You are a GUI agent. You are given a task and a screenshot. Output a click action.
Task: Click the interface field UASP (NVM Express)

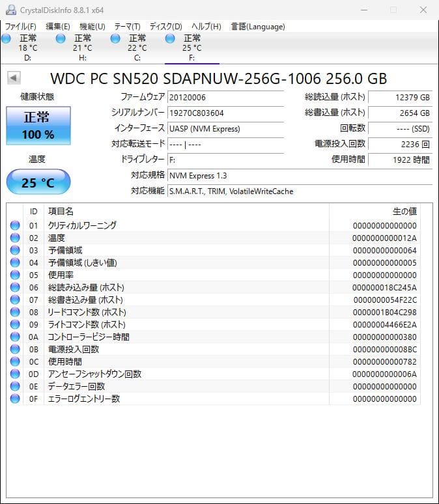225,129
